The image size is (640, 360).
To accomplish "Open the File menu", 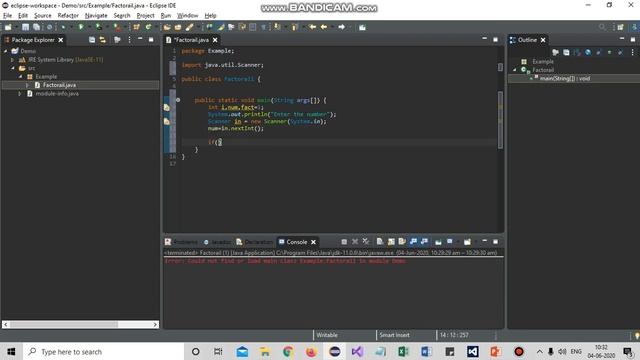I will tap(7, 16).
